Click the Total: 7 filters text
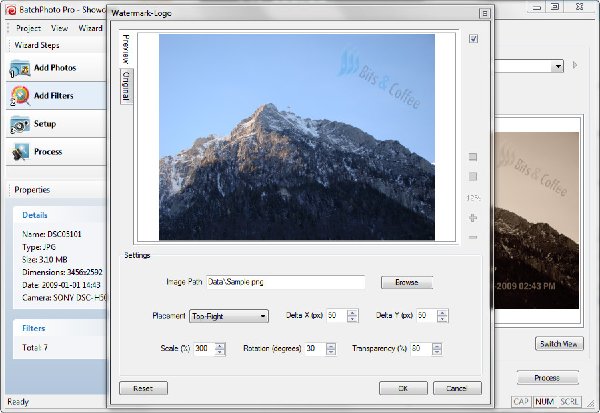Screen dimensions: 600x413 click(x=35, y=348)
